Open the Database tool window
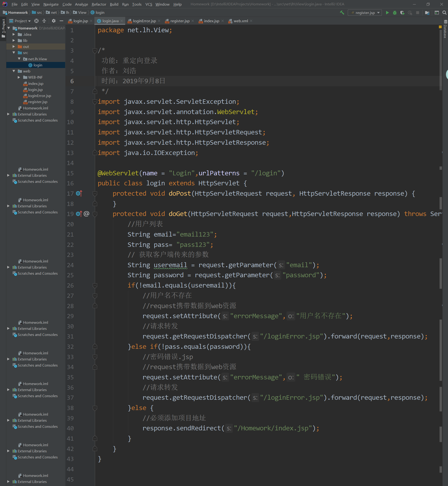This screenshot has height=486, width=448. pos(445,29)
